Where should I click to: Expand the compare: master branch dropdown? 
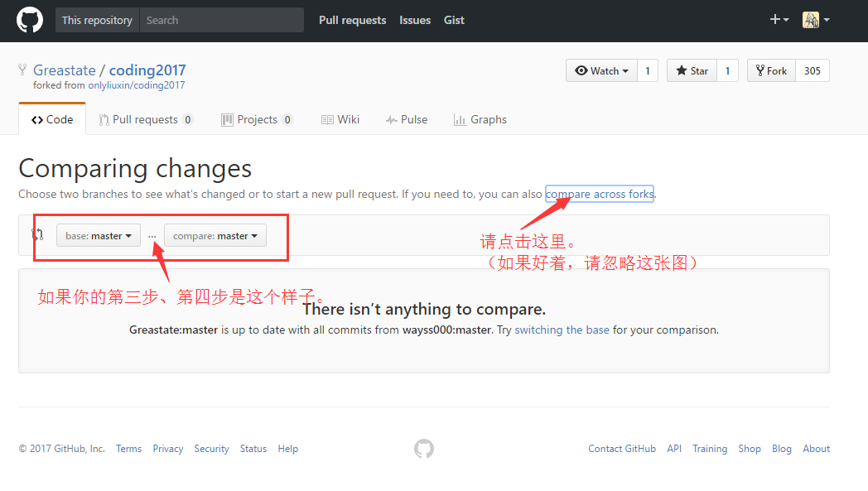215,236
